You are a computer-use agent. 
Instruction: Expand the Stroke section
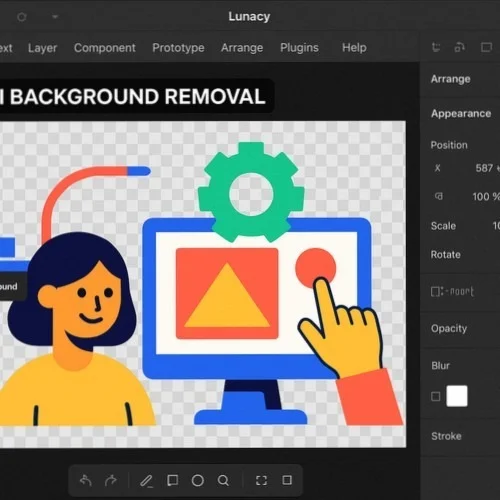tap(446, 436)
